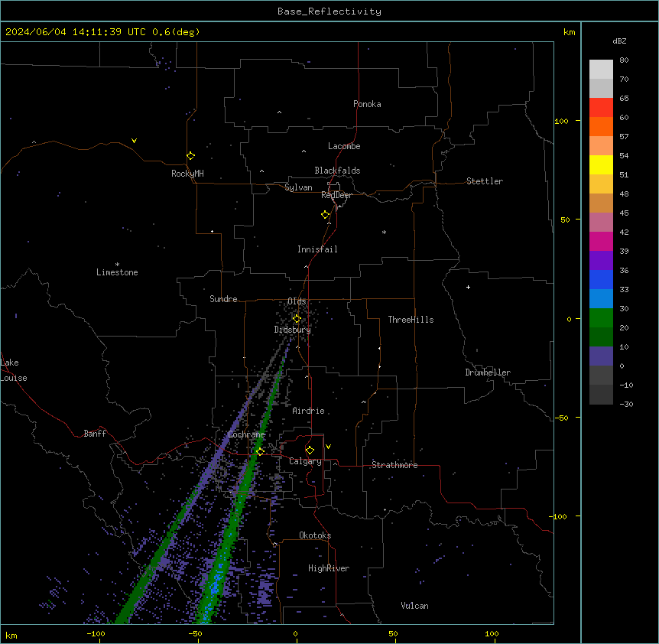Click the ThreeHills town label
This screenshot has height=644, width=659.
pyautogui.click(x=411, y=320)
